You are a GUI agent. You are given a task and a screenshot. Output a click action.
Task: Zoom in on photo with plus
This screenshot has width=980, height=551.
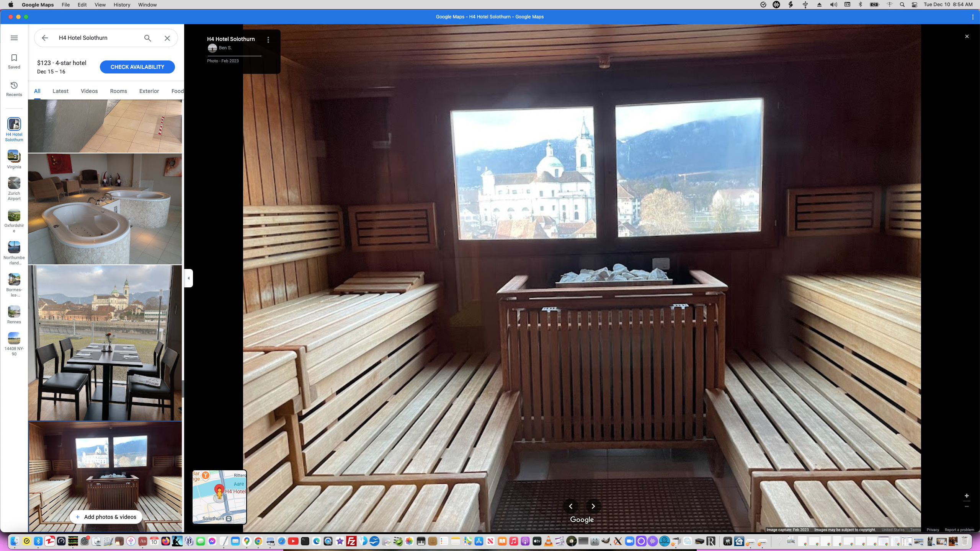click(x=967, y=496)
